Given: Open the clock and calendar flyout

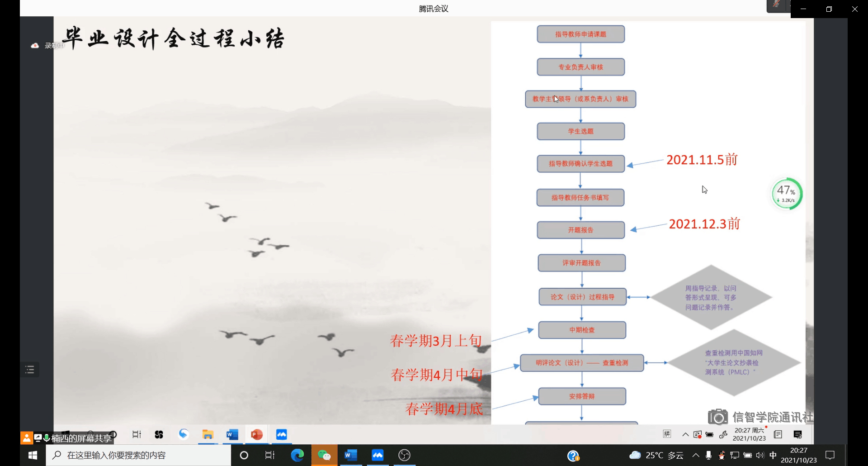Looking at the screenshot, I should coord(798,455).
